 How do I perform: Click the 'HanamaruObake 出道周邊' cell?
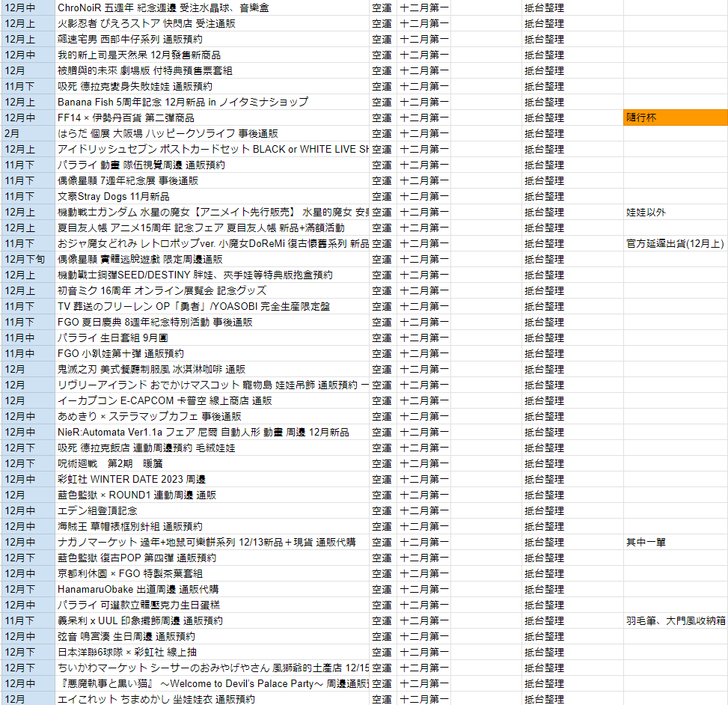[212, 589]
